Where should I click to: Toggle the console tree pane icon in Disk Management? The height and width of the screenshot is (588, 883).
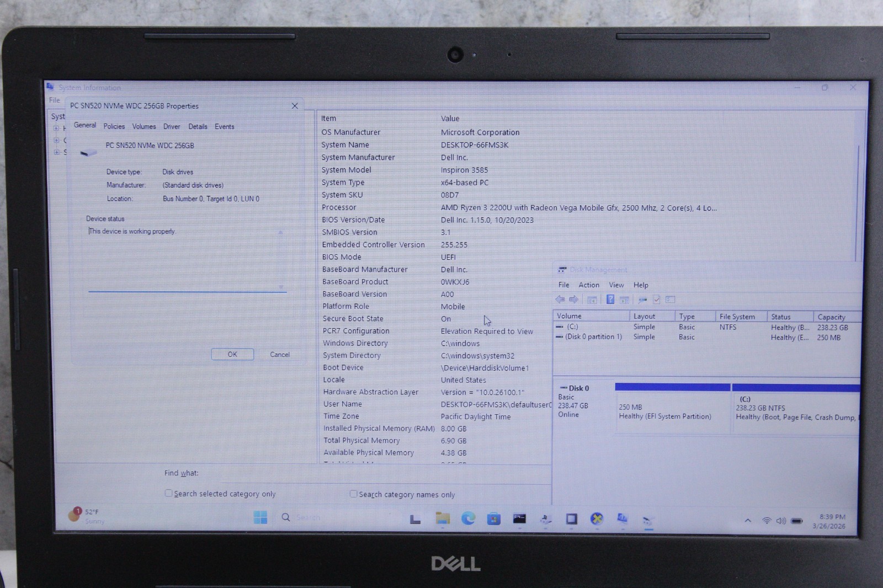pos(592,300)
